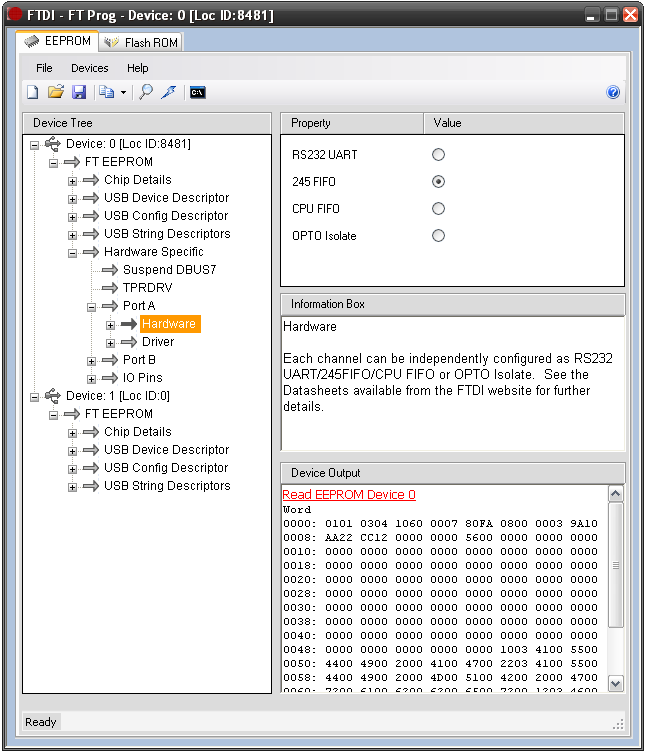Click the EEPROM tab chip icon

32,41
